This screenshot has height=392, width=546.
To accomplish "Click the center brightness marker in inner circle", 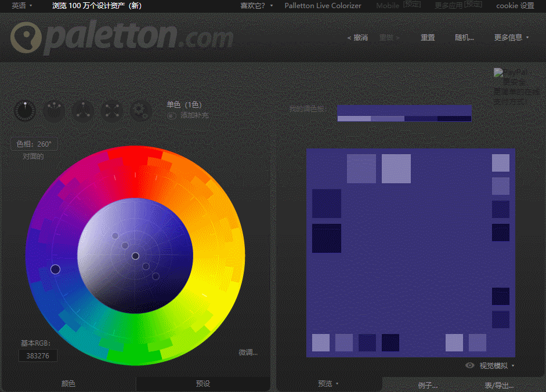I will [135, 256].
